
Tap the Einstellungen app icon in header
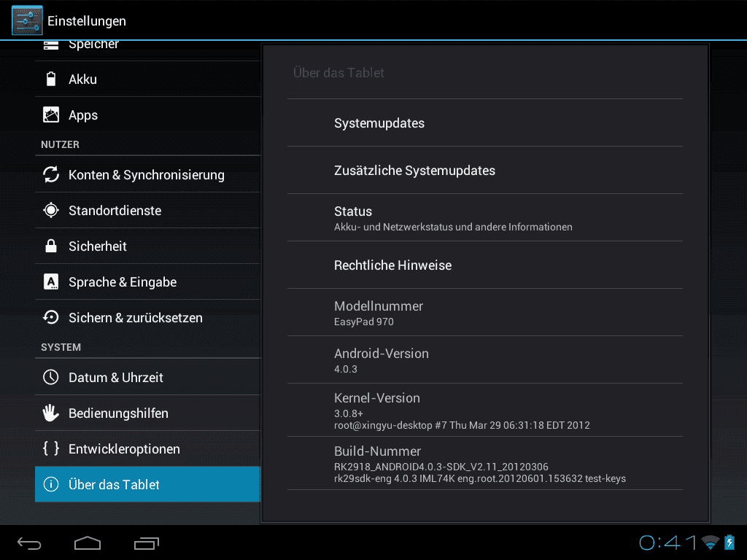tap(27, 20)
